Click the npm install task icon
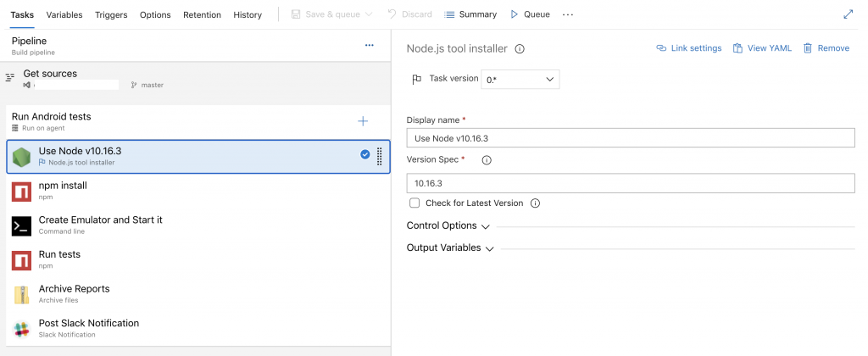The image size is (868, 356). 21,192
